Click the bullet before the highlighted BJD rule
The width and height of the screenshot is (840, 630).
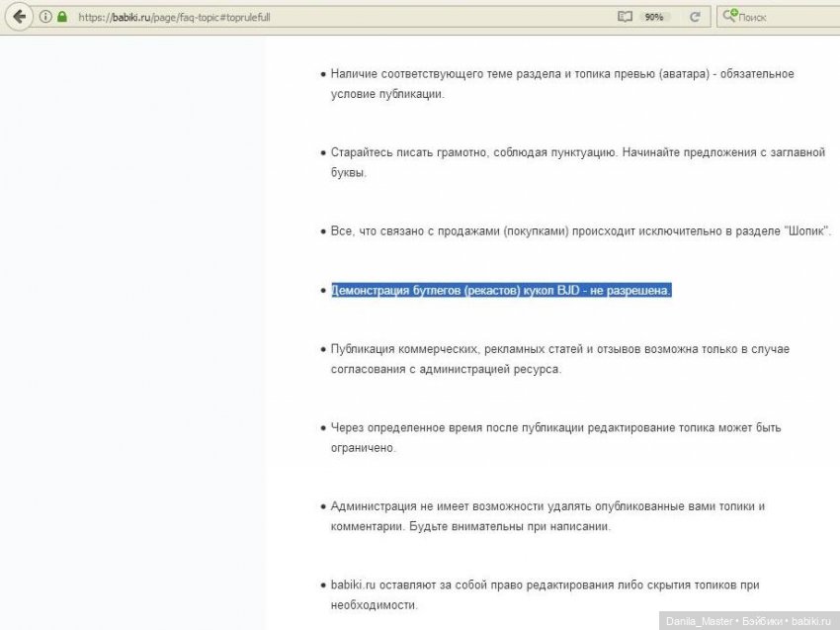pos(323,292)
